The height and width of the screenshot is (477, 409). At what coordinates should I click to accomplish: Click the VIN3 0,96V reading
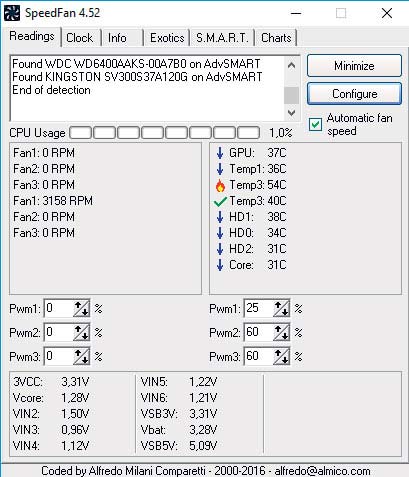[51, 430]
